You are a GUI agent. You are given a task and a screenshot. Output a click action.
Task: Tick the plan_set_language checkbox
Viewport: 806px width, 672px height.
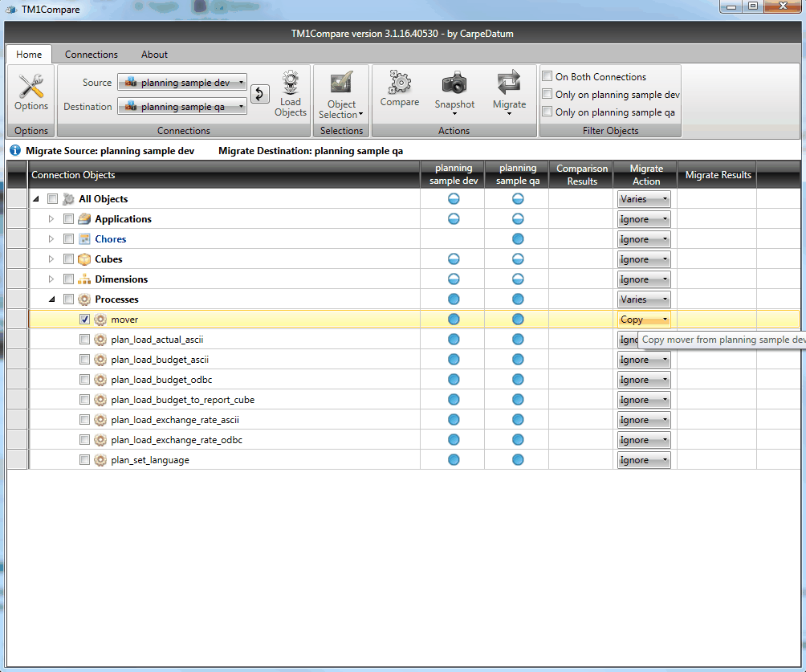pyautogui.click(x=84, y=460)
